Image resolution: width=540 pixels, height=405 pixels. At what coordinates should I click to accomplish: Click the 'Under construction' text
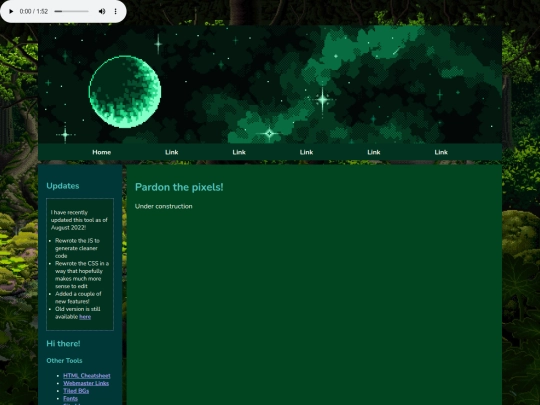pos(164,206)
